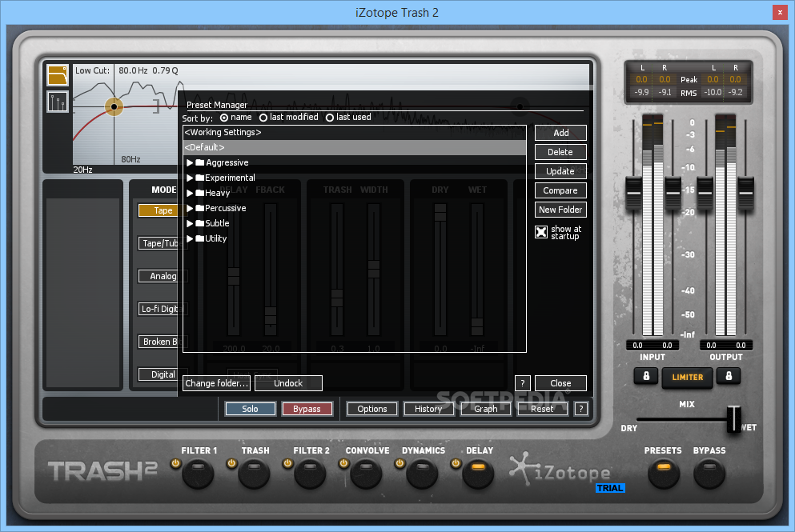The width and height of the screenshot is (795, 532).
Task: Click the Change folder button
Action: [216, 383]
